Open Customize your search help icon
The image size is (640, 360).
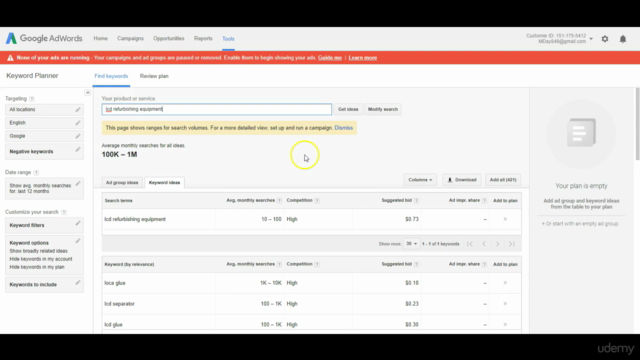click(64, 212)
